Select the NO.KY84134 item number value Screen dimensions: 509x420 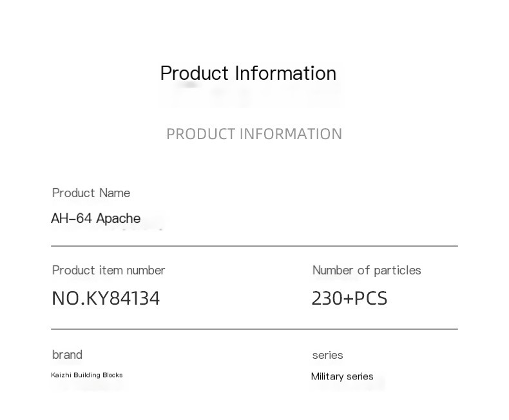point(106,298)
